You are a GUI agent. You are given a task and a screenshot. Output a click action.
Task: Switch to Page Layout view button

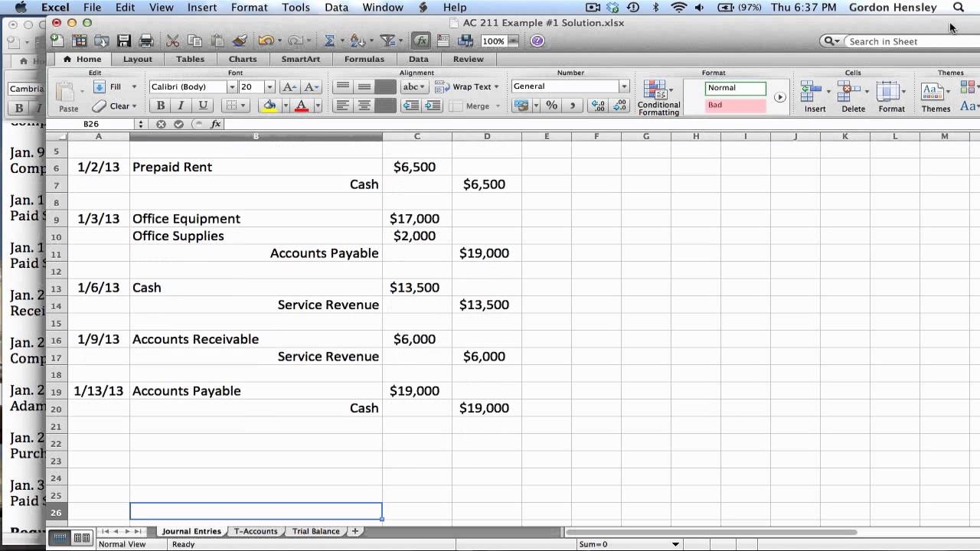pos(81,537)
